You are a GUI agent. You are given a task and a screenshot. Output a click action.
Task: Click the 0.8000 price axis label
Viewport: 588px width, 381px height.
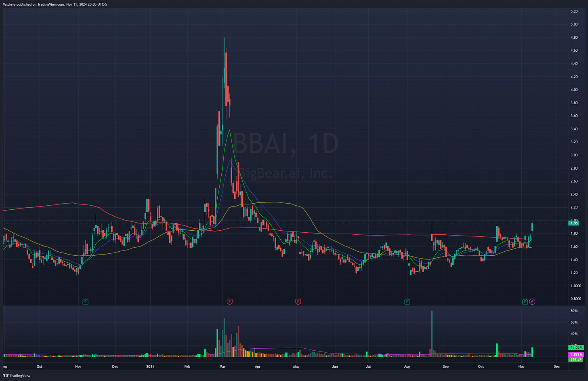pyautogui.click(x=575, y=299)
